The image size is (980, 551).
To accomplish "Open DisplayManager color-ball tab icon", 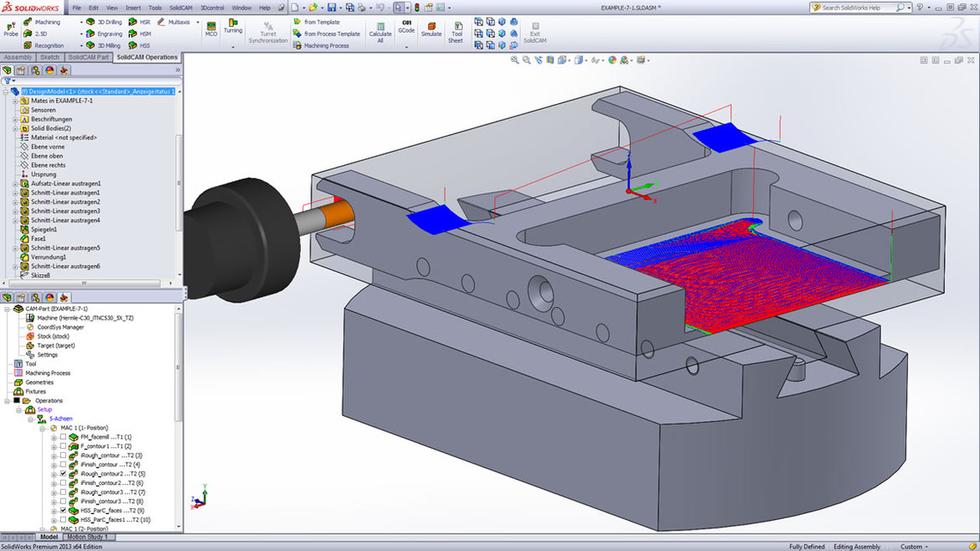I will tap(50, 70).
